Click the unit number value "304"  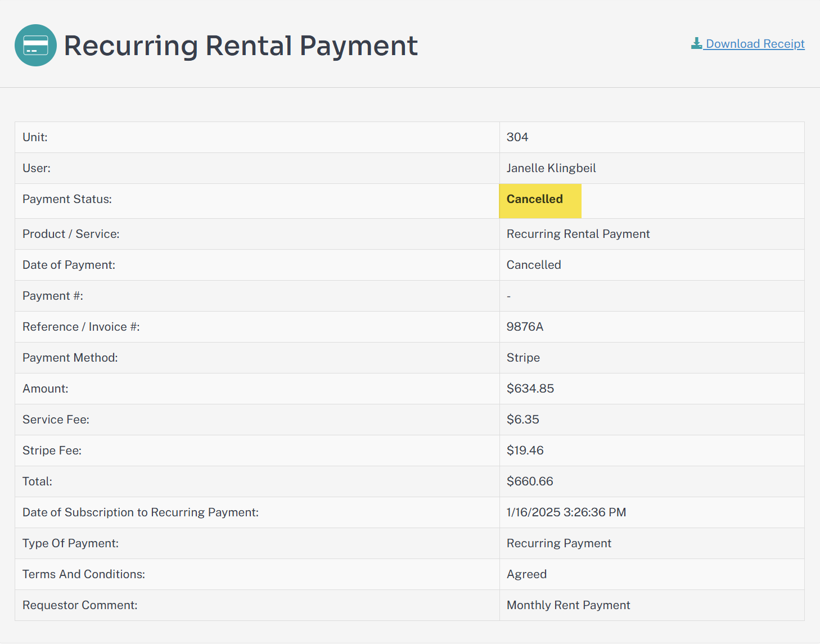click(517, 137)
